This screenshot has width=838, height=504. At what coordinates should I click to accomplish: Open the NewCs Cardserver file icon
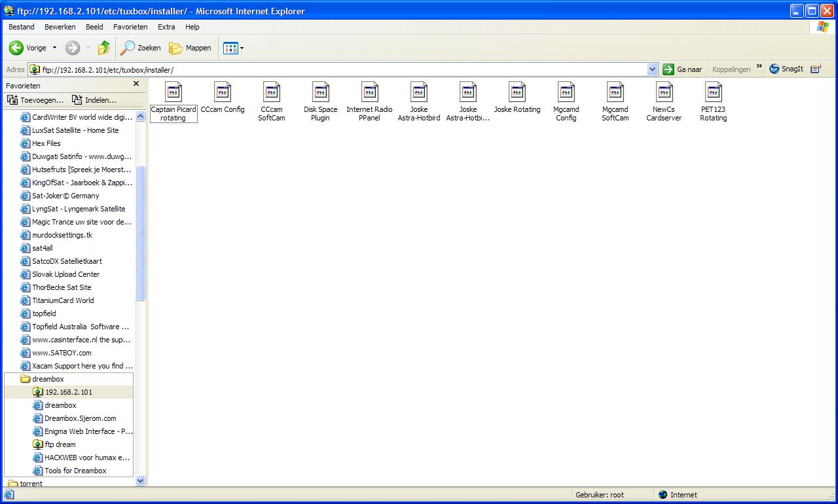(x=664, y=92)
